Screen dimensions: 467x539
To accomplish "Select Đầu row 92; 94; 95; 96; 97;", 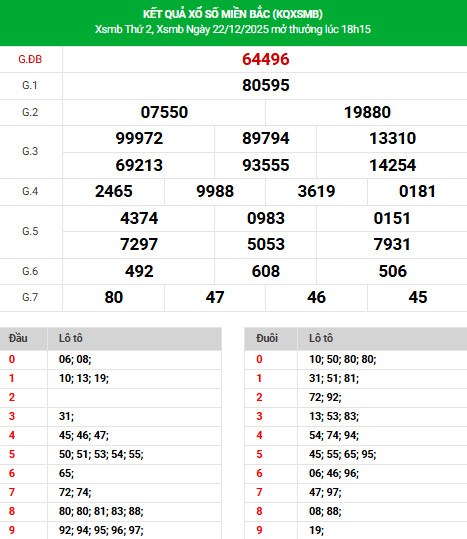I will point(111,530).
